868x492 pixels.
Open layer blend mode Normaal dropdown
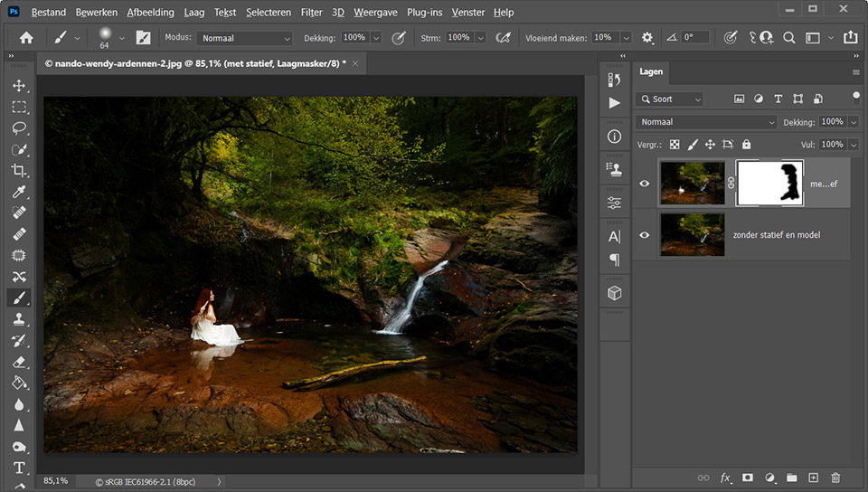(706, 122)
